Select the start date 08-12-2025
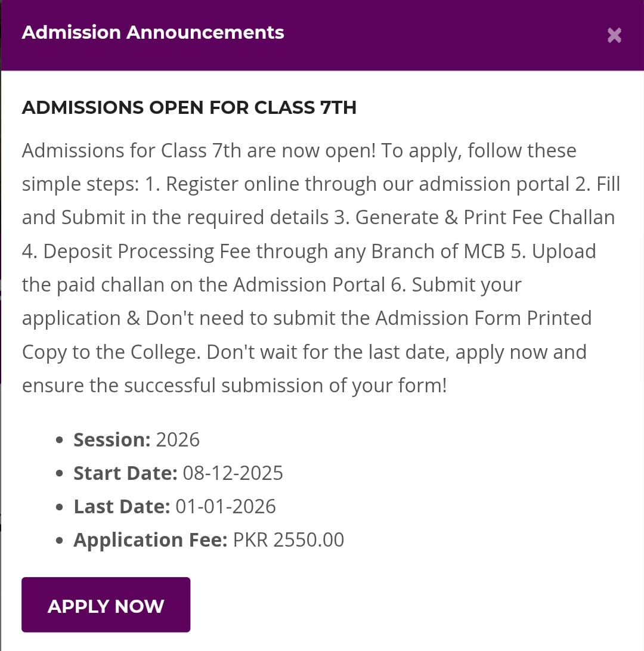The width and height of the screenshot is (644, 651). point(233,473)
